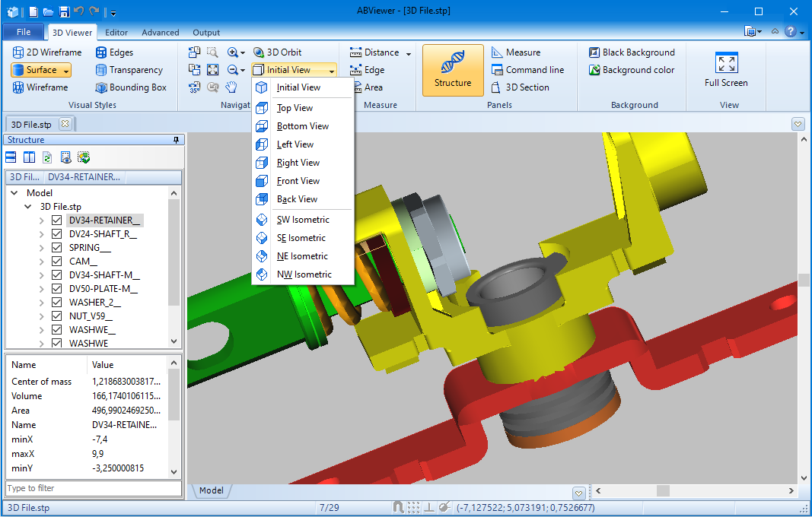
Task: Set the Background color
Action: click(x=632, y=70)
